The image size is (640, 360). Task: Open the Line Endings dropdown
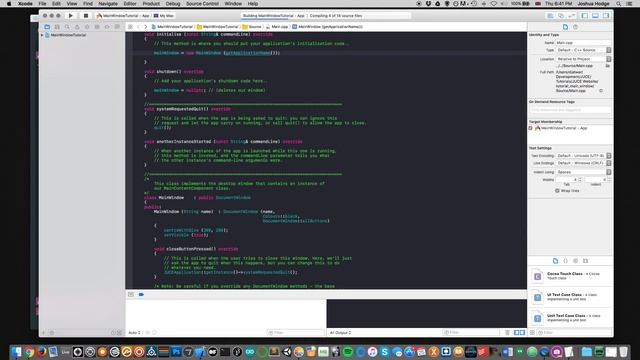(583, 163)
